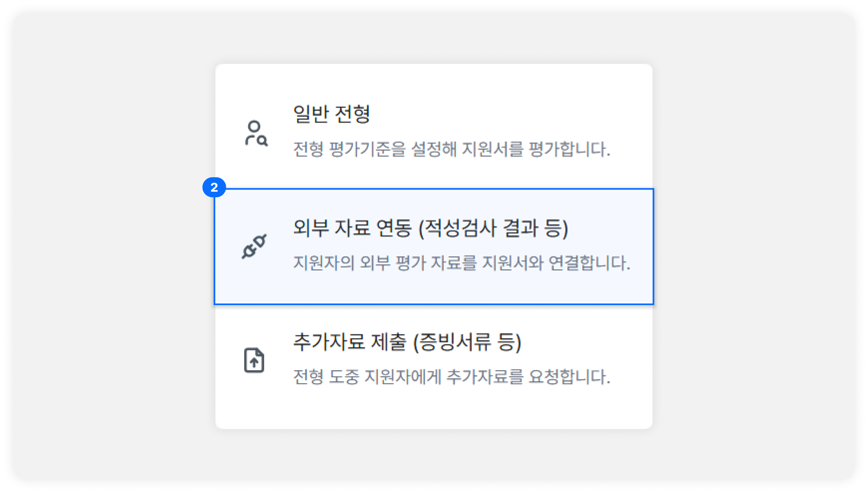Click the file upload icon for 추가자료 제출

click(x=254, y=360)
